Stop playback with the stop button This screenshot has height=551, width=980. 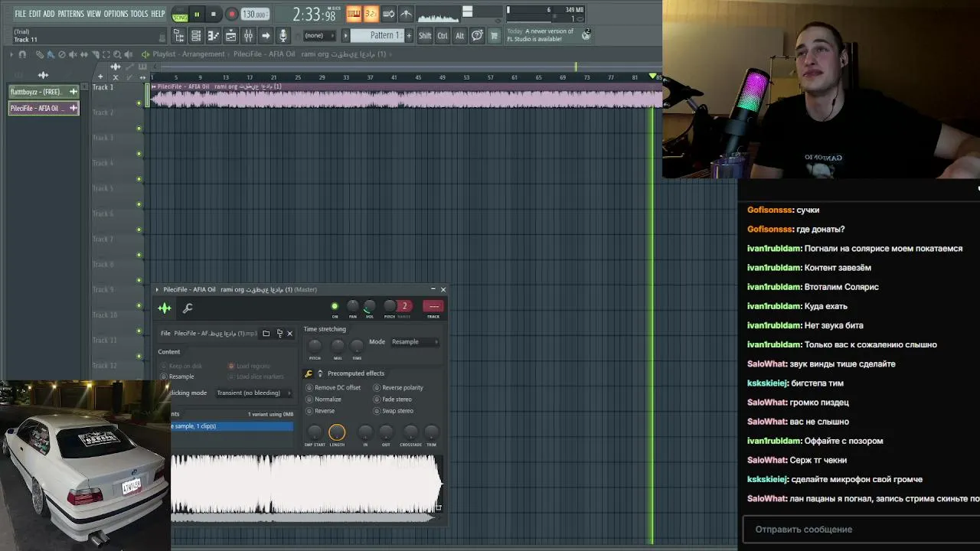[213, 14]
